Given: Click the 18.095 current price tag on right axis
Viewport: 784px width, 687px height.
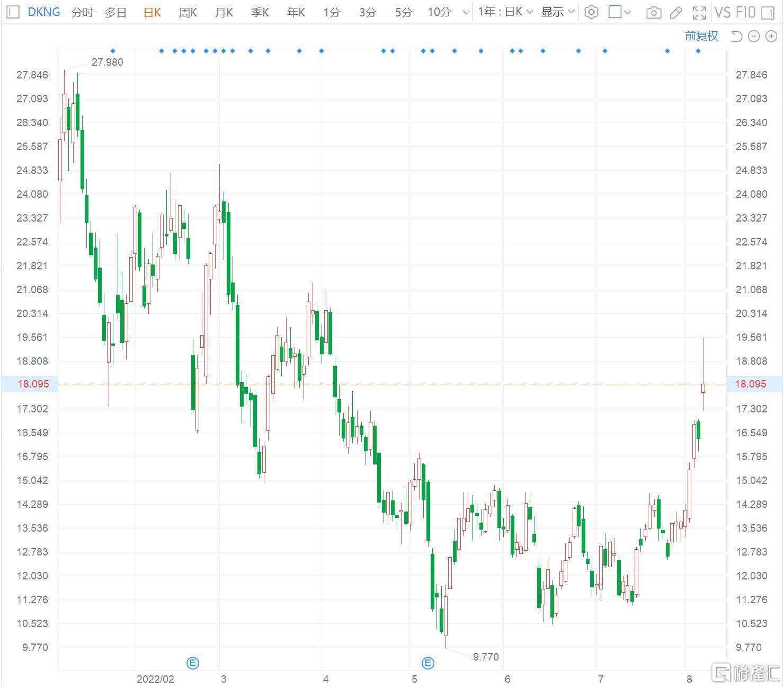Looking at the screenshot, I should 754,384.
